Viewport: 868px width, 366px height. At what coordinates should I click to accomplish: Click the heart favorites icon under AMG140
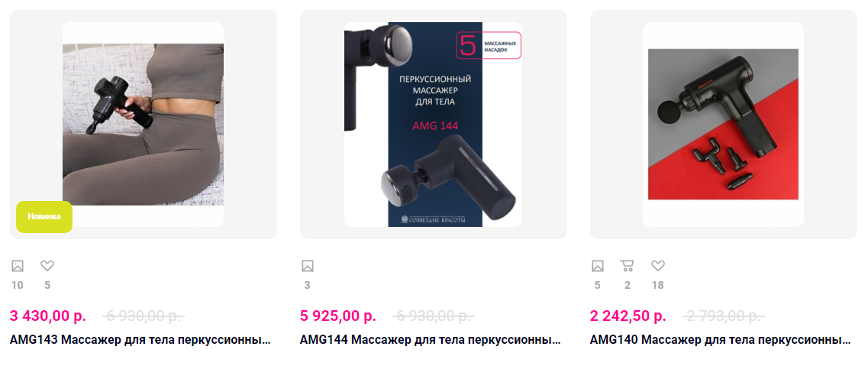click(x=657, y=266)
